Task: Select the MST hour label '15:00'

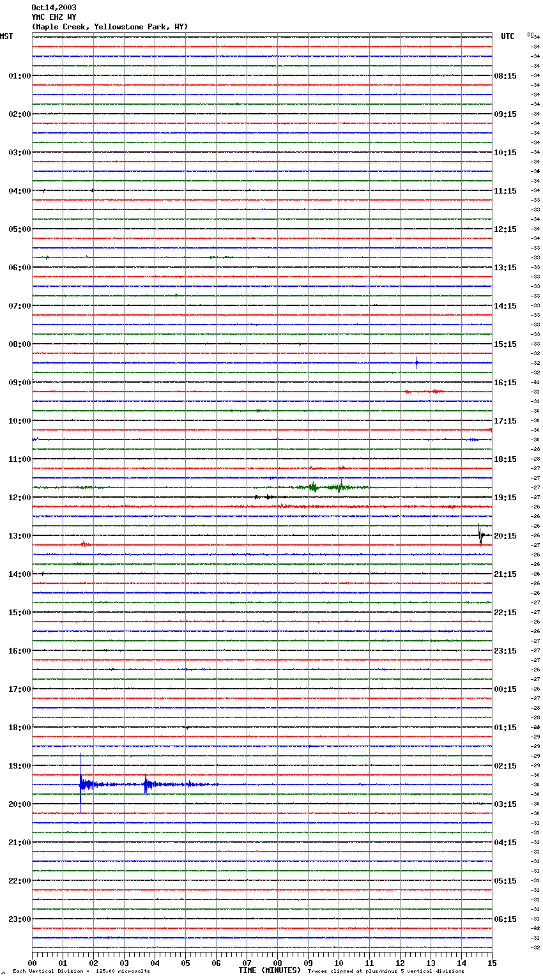Action: coord(20,613)
